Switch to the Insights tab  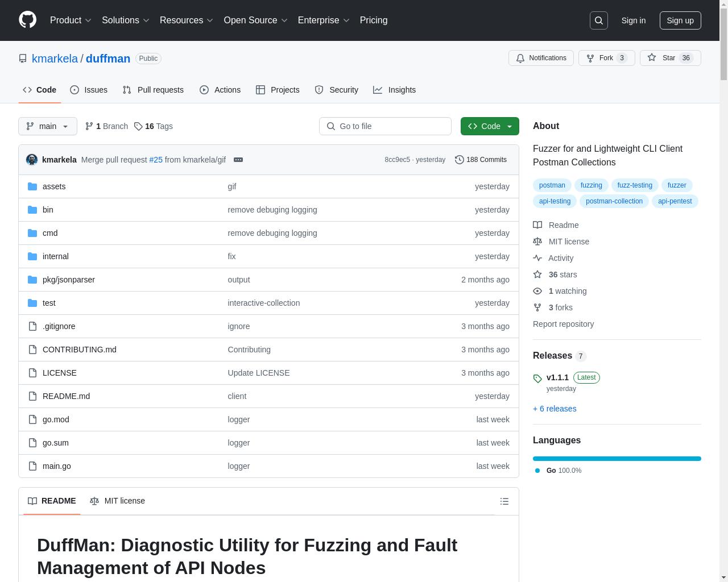pos(395,90)
